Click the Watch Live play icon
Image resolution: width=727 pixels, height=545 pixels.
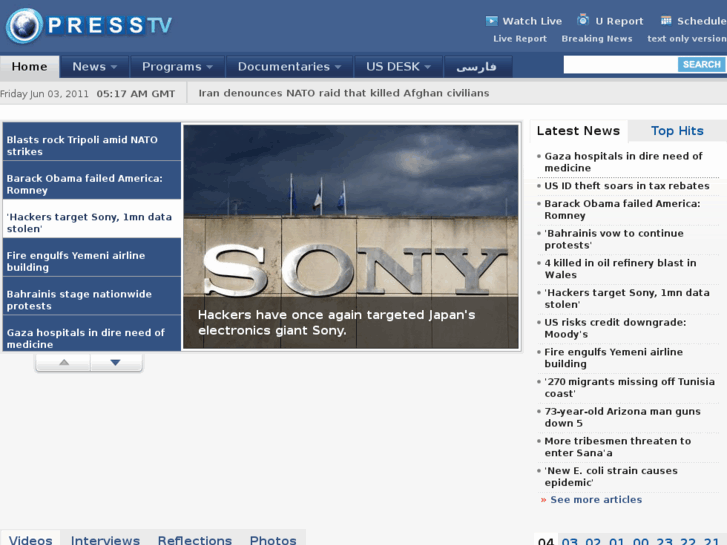tap(491, 21)
